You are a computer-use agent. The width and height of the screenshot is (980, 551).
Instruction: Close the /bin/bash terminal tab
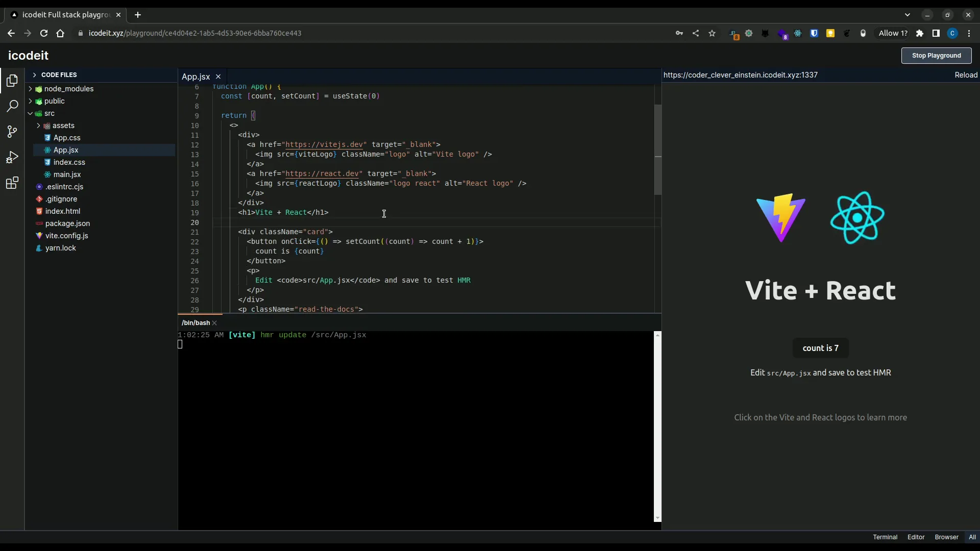coord(214,323)
